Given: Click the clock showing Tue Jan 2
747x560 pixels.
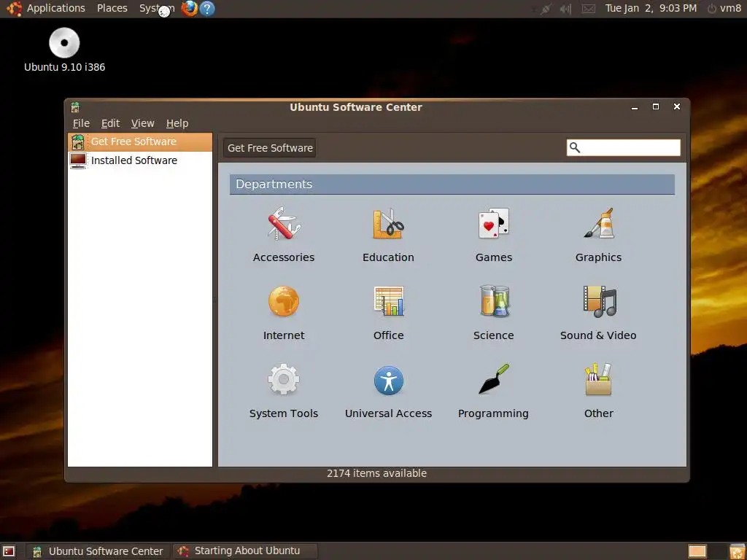Looking at the screenshot, I should [x=651, y=9].
